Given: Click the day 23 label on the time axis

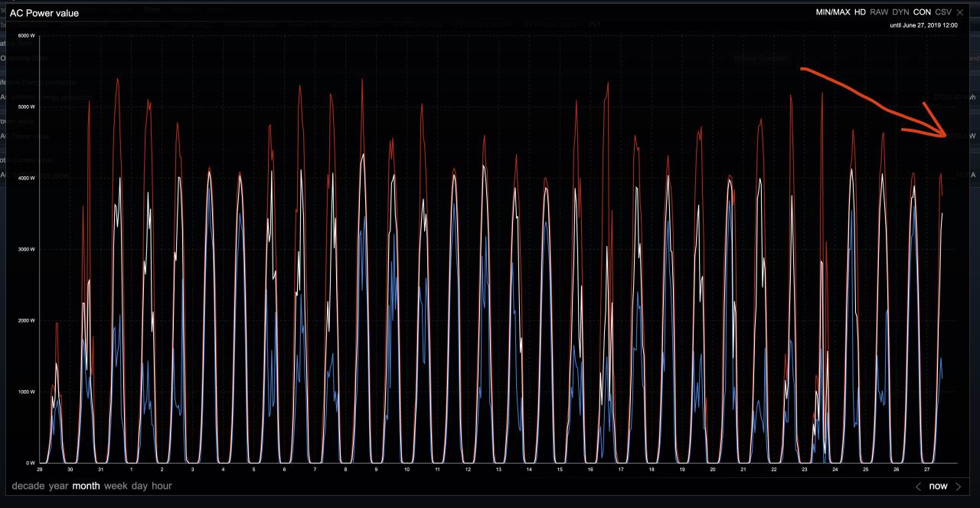Looking at the screenshot, I should 805,469.
